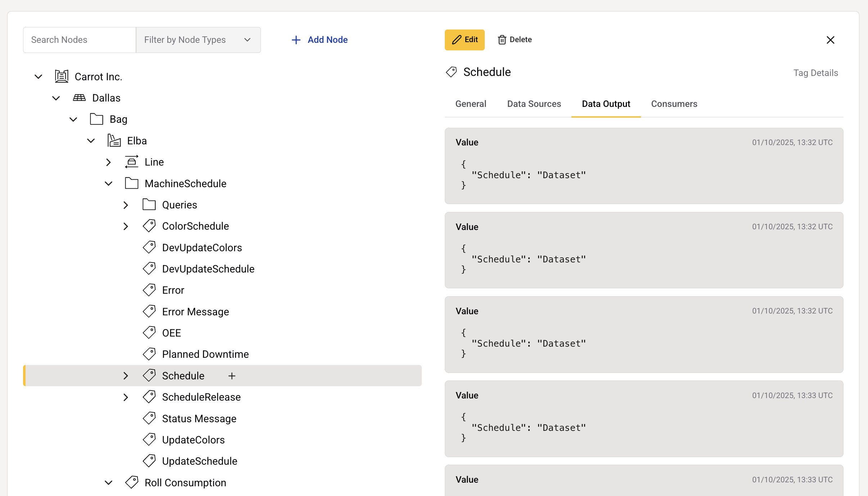Click the Elba factory icon
The image size is (868, 496).
pyautogui.click(x=114, y=141)
